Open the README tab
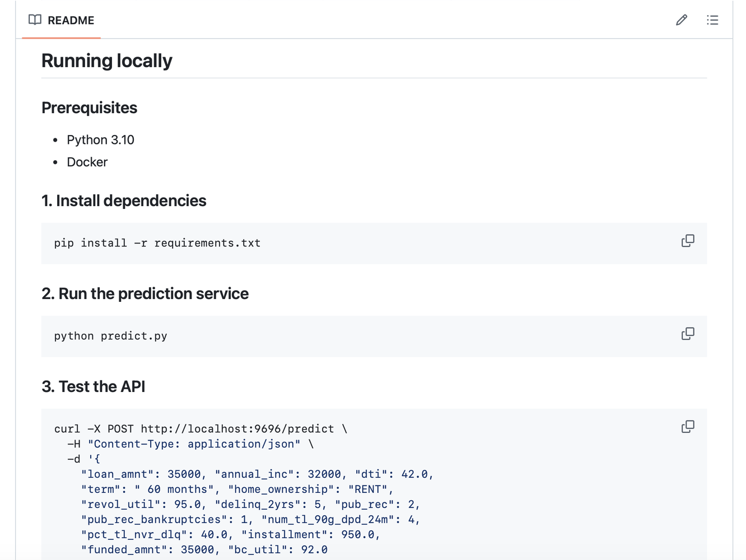 tap(62, 20)
